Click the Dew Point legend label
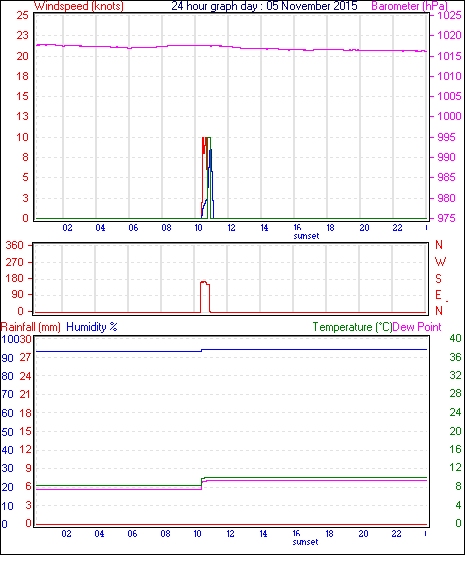 [417, 327]
